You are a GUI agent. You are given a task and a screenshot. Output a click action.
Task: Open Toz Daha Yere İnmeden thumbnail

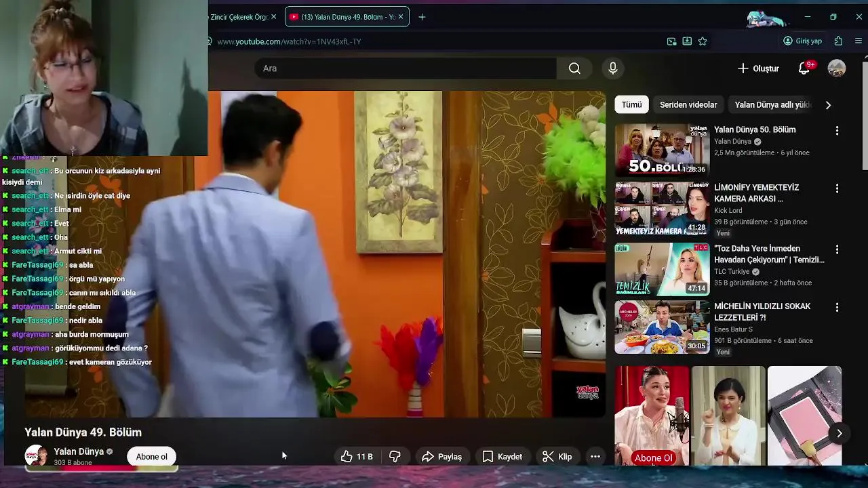click(x=662, y=269)
